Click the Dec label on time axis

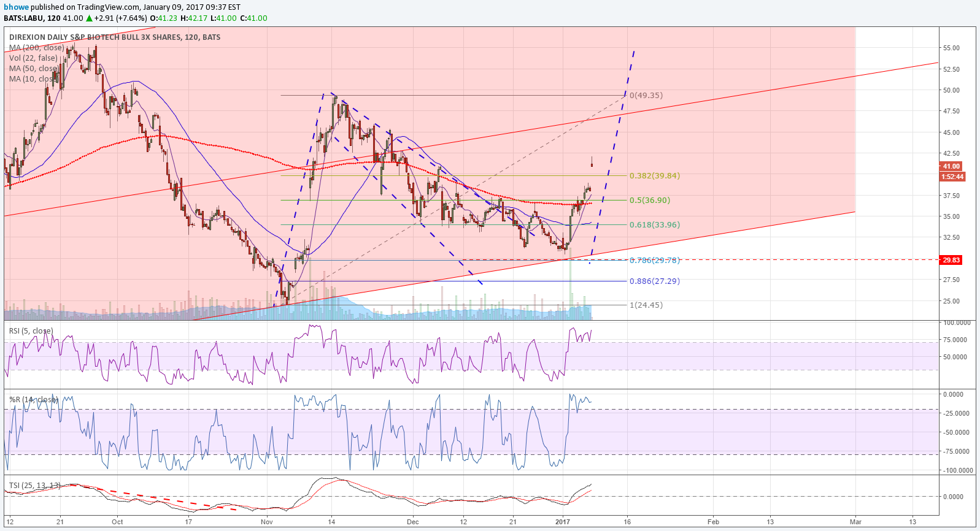(x=413, y=522)
